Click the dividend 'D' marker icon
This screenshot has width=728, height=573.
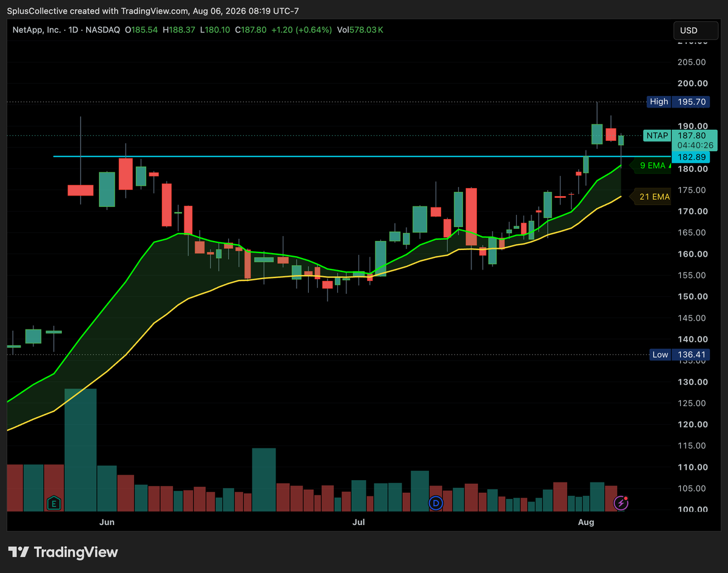click(436, 503)
